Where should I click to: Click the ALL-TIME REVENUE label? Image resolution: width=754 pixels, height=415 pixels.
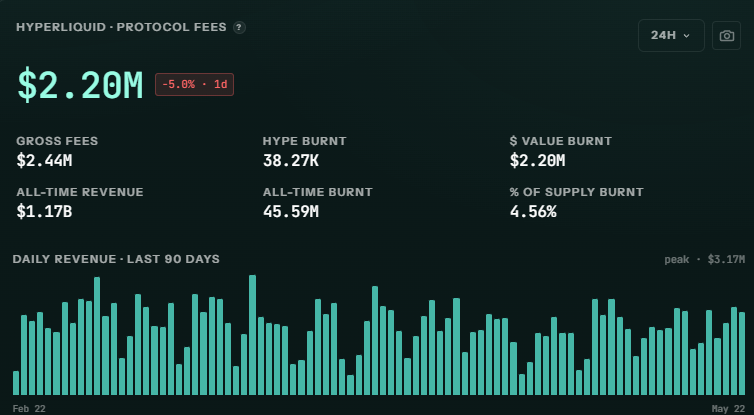pyautogui.click(x=80, y=192)
